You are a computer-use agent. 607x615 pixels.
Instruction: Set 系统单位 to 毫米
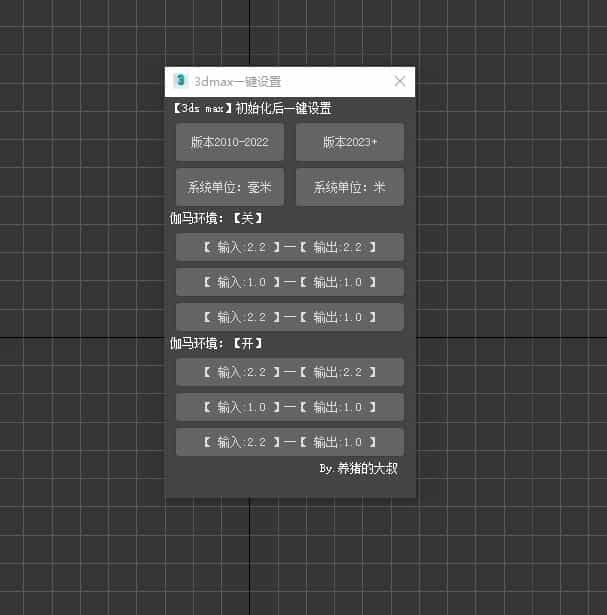230,187
